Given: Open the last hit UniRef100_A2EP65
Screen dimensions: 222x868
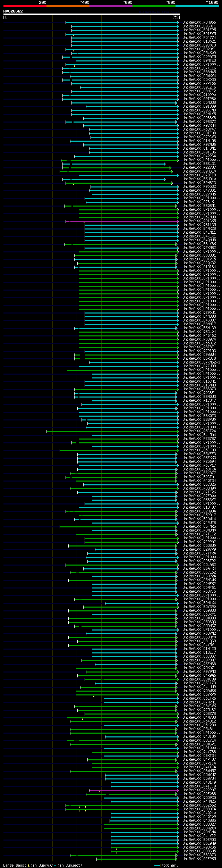Looking at the screenshot, I should [x=199, y=859].
